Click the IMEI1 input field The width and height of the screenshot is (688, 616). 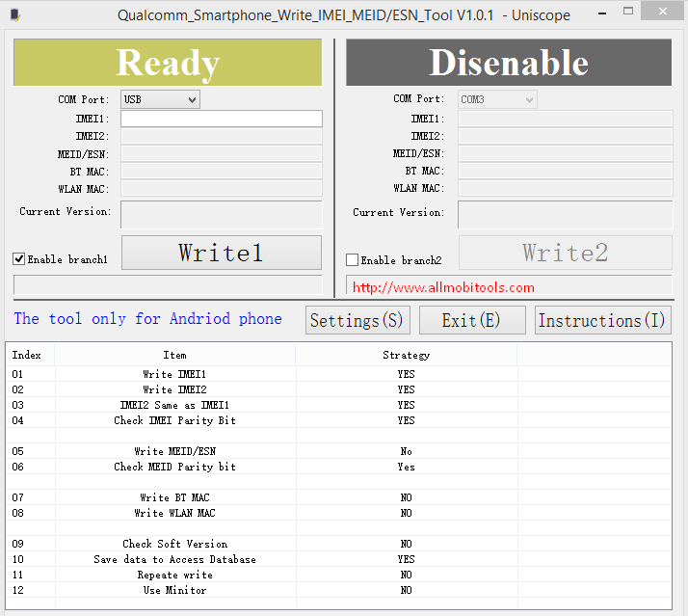221,119
